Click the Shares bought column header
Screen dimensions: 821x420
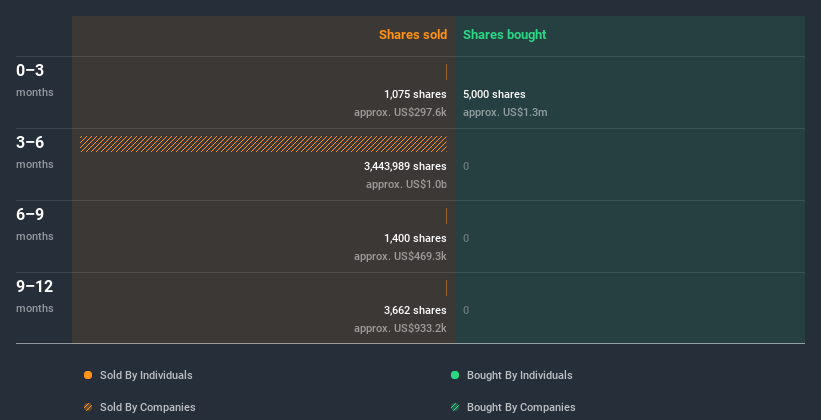pyautogui.click(x=504, y=35)
